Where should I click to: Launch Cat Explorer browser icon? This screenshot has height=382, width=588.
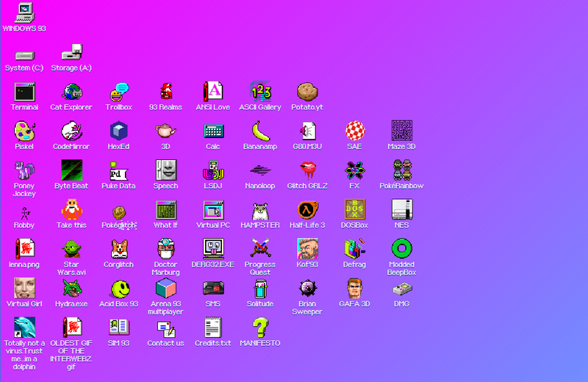(71, 93)
